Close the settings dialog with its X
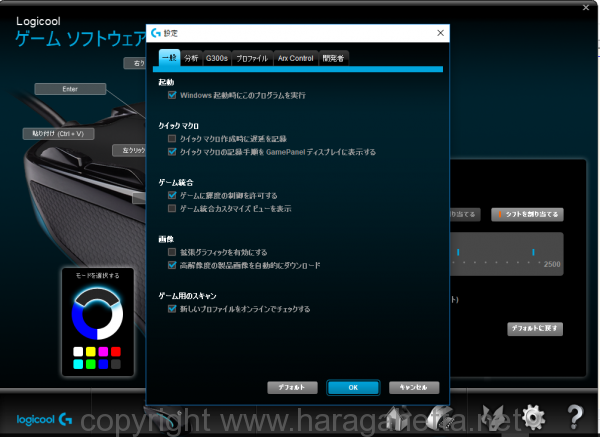 click(440, 33)
